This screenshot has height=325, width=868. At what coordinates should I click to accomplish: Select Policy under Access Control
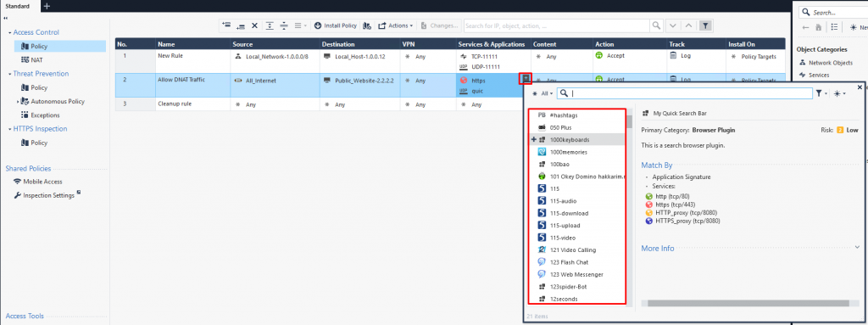click(x=60, y=47)
